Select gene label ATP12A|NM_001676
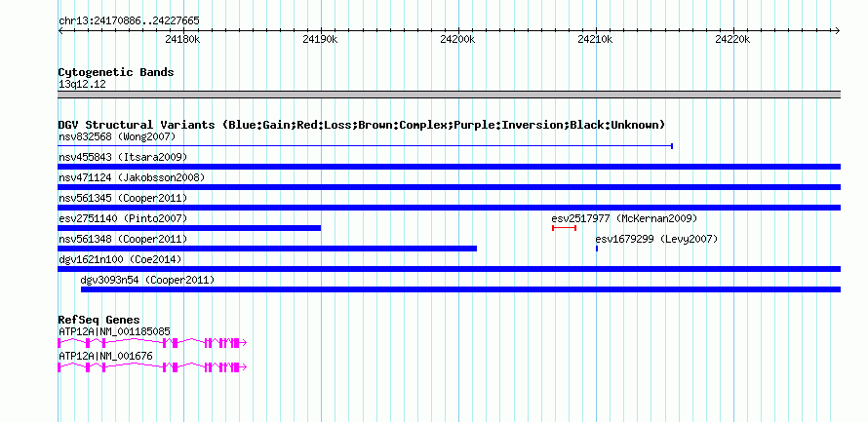 click(x=105, y=356)
